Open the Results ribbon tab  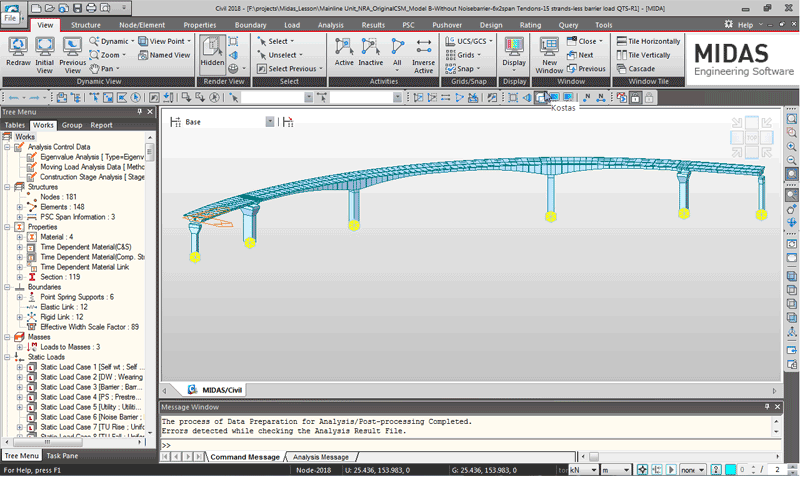373,24
